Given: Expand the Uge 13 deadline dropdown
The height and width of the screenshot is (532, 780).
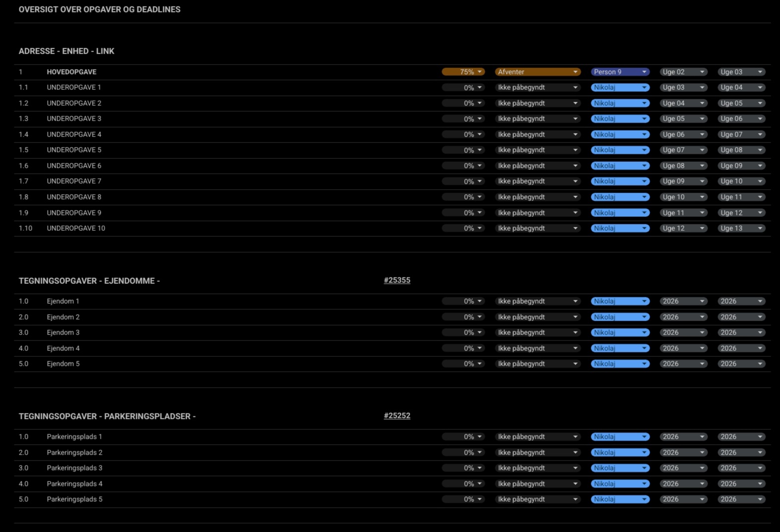Looking at the screenshot, I should [741, 228].
